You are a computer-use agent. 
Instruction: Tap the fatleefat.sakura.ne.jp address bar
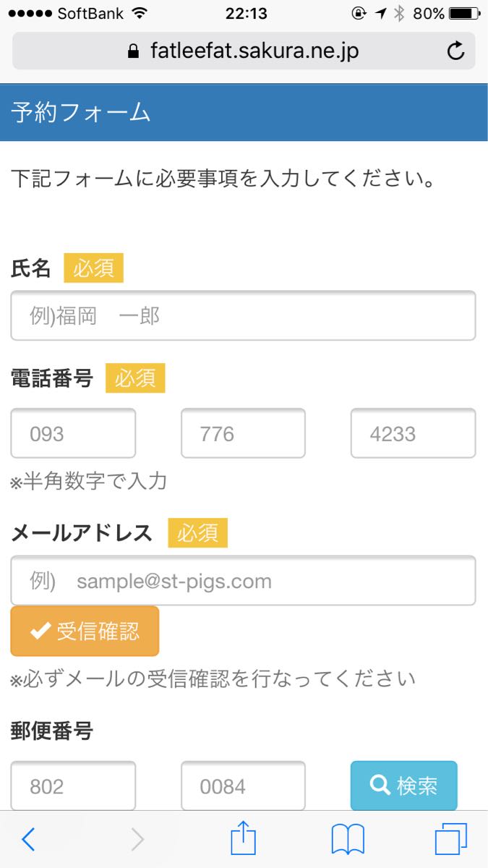[x=253, y=51]
